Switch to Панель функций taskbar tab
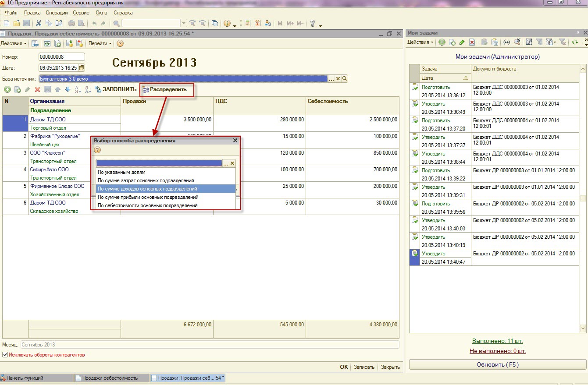 point(36,378)
